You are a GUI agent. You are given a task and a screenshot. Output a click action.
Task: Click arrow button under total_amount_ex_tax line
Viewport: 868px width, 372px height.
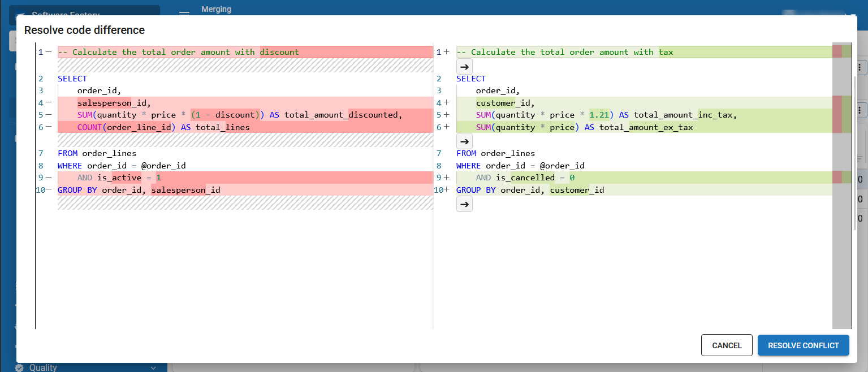464,141
